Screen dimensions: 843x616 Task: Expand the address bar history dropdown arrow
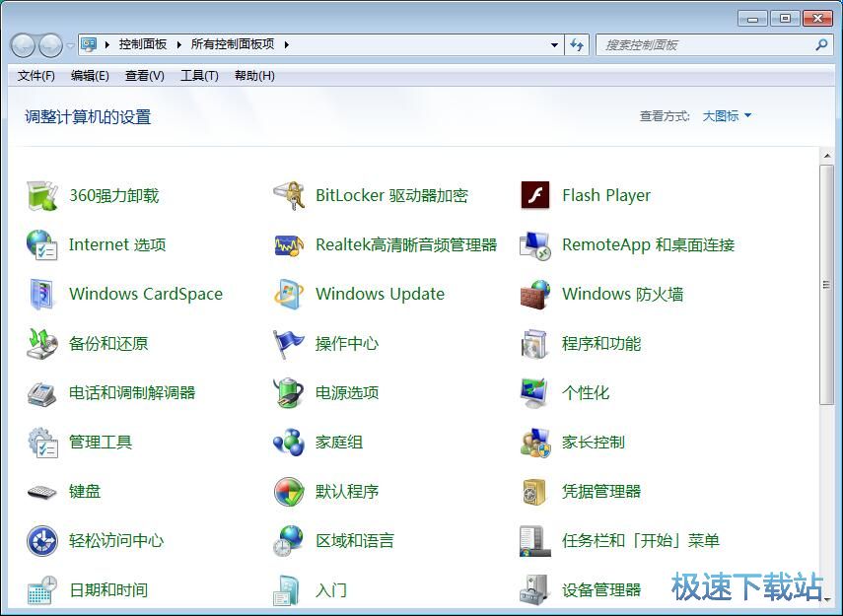pos(554,44)
